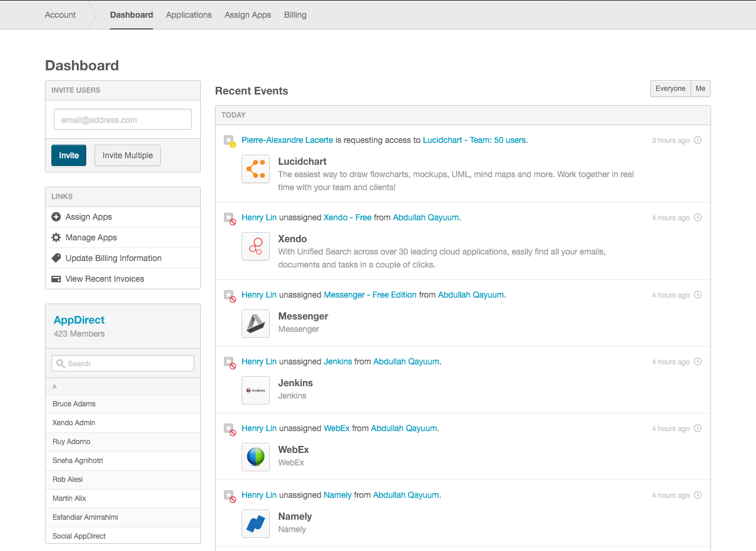The image size is (756, 551).
Task: Open Pierre-Alexandre Lacerte's profile link
Action: [287, 140]
